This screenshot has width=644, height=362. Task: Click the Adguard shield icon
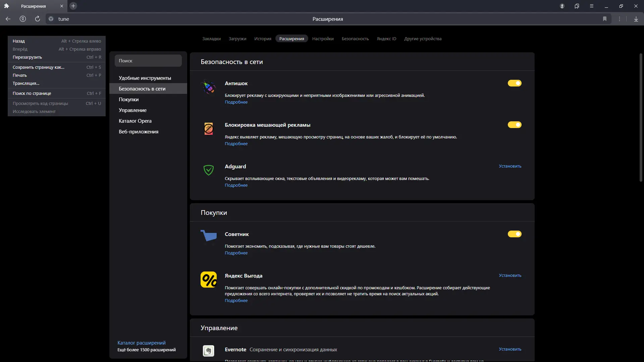209,170
